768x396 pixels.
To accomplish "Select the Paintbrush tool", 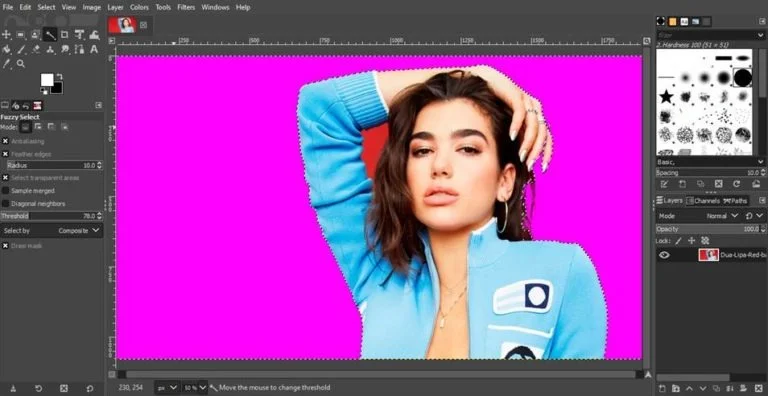I will click(21, 50).
